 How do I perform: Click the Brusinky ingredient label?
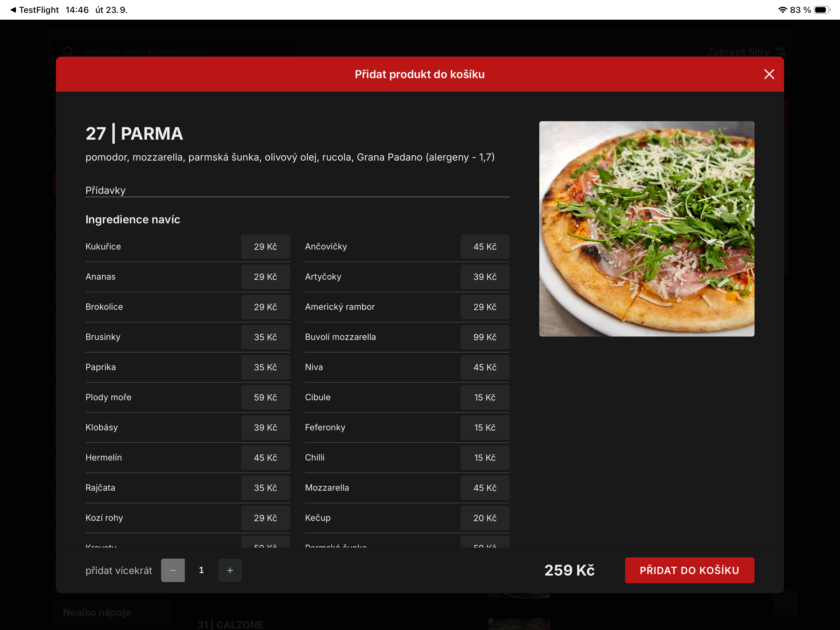[x=103, y=337]
